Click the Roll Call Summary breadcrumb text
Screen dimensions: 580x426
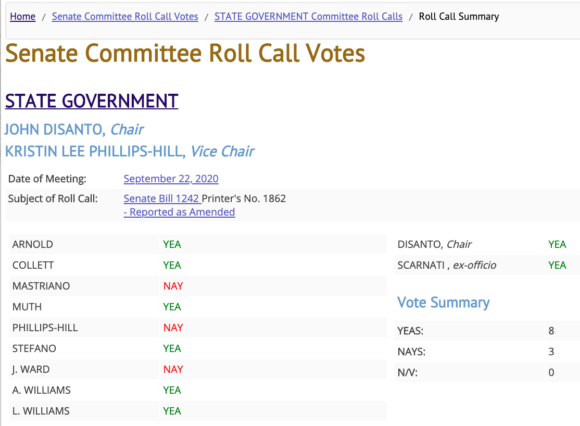click(459, 17)
